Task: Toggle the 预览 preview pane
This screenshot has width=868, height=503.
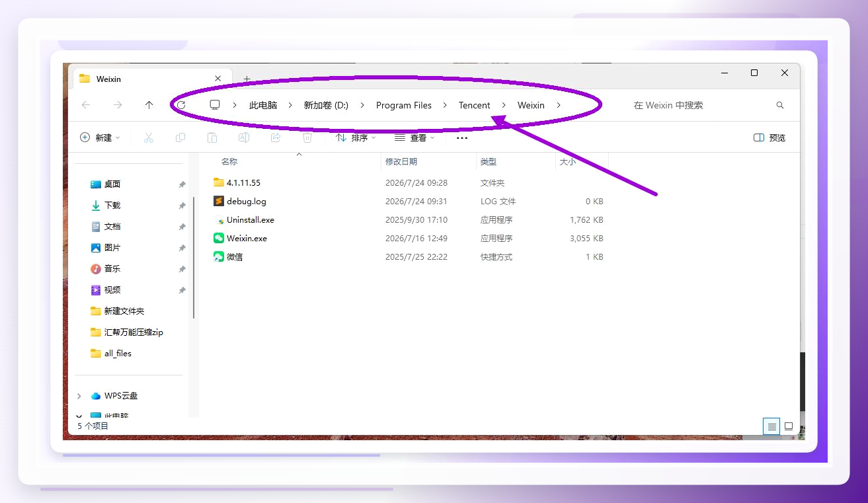Action: click(x=769, y=137)
